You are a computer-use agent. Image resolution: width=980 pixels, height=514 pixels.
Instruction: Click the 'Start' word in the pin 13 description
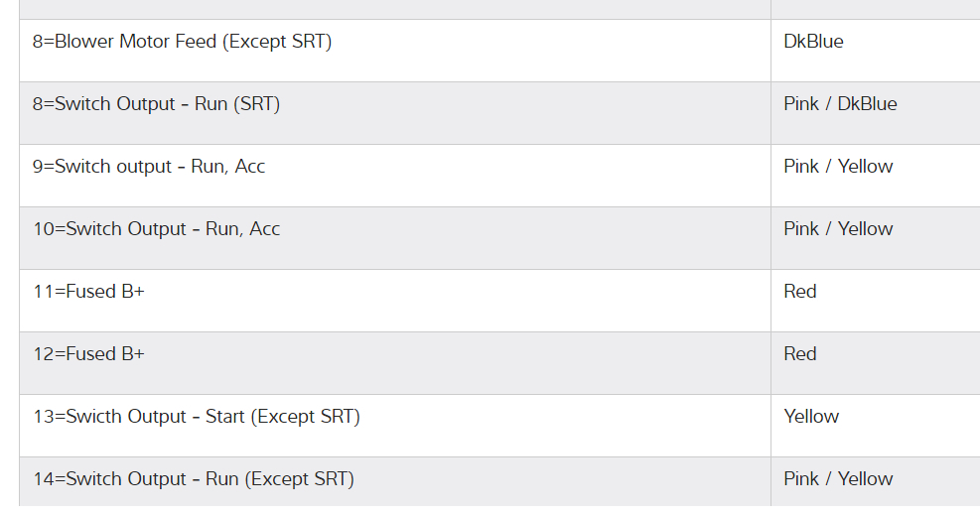225,417
